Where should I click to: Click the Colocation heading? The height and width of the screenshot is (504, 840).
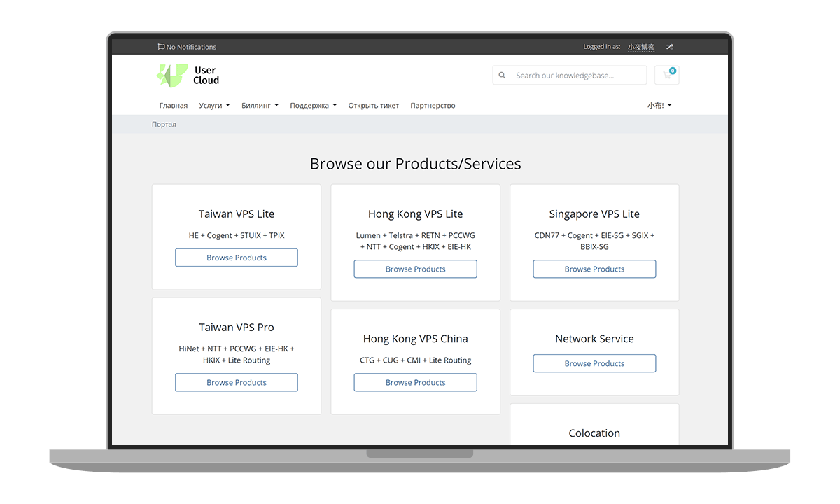pyautogui.click(x=594, y=433)
